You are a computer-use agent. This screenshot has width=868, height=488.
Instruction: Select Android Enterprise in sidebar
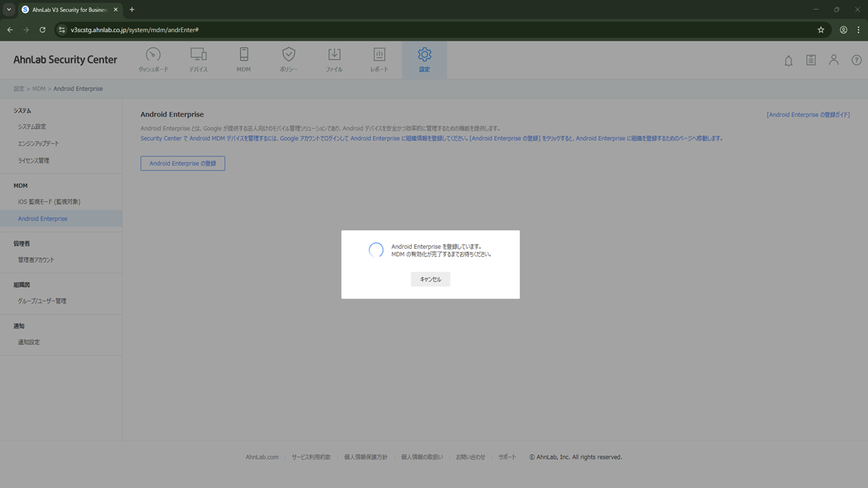61,219
